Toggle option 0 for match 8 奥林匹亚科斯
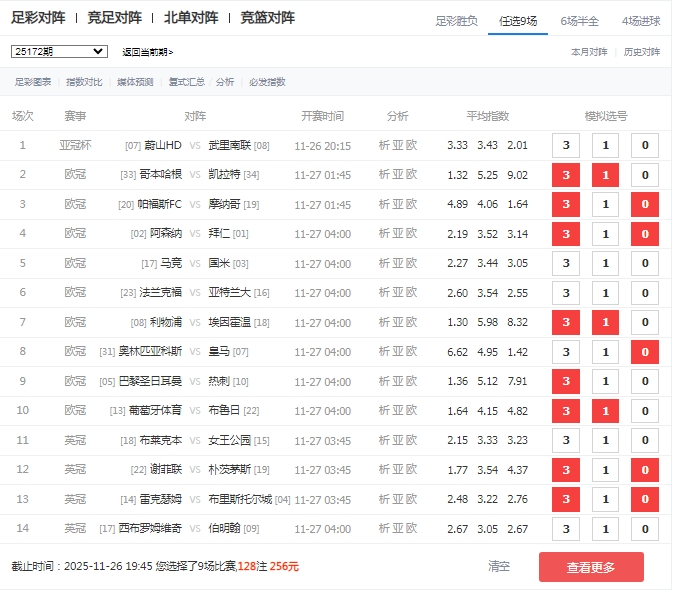Viewport: 673px width, 591px height. click(x=645, y=352)
